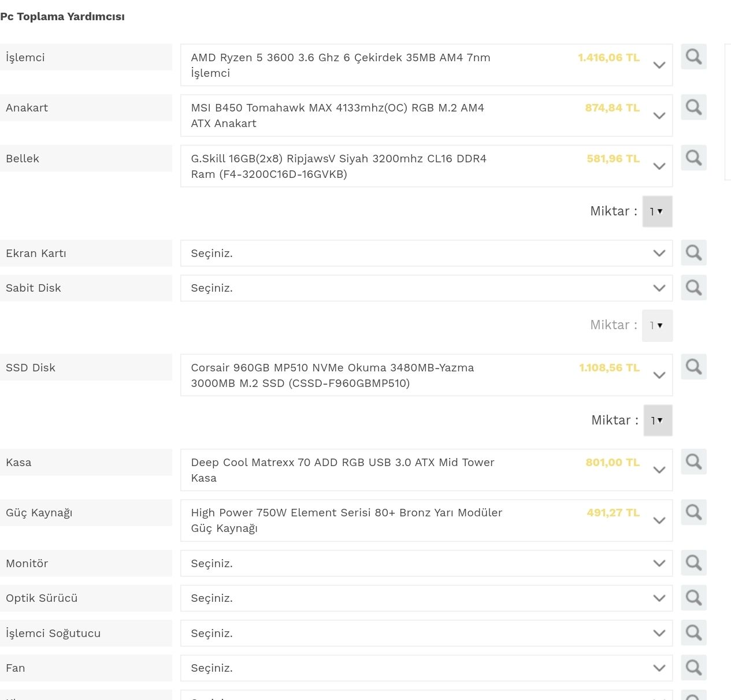Open the Deep Cool Matrexx 70 case selector

426,470
